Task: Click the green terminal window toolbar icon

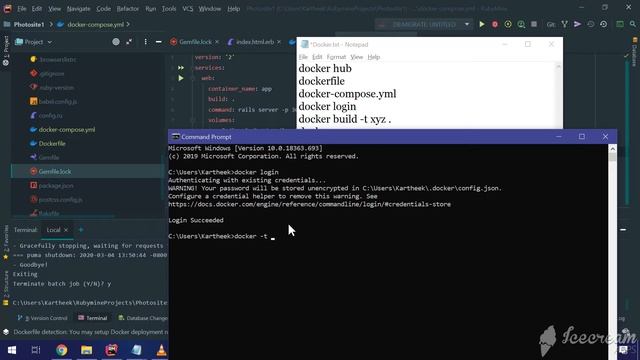Action: pos(620,24)
